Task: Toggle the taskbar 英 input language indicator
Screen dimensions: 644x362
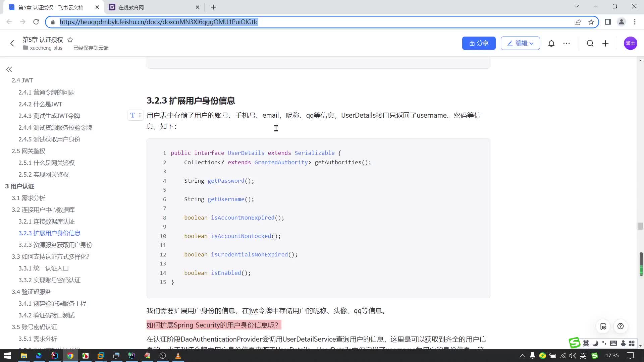Action: 583,356
